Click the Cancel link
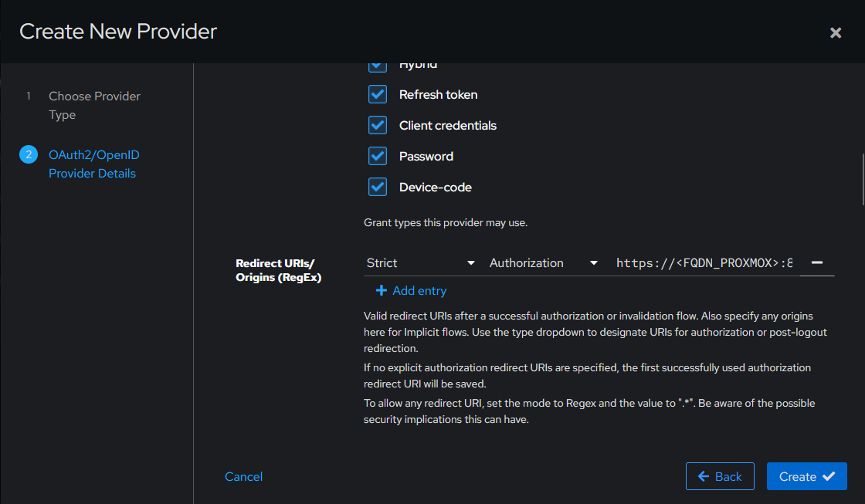This screenshot has width=865, height=504. (x=243, y=476)
